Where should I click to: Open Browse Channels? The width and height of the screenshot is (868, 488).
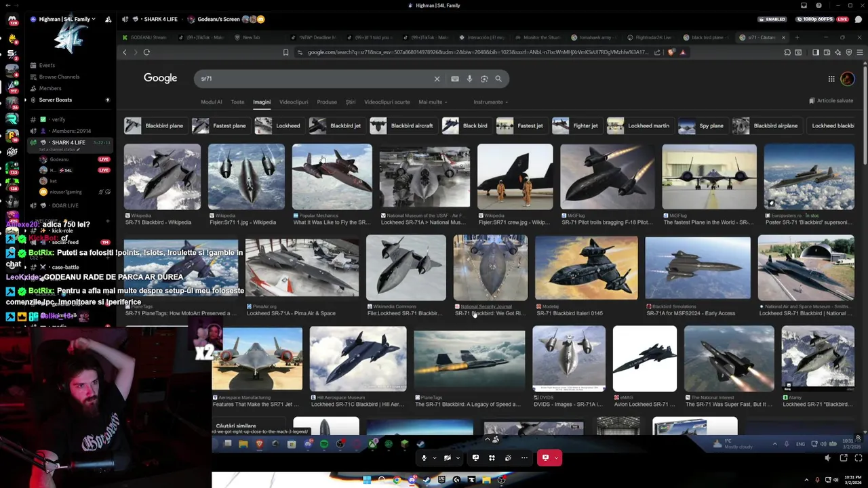click(x=59, y=77)
